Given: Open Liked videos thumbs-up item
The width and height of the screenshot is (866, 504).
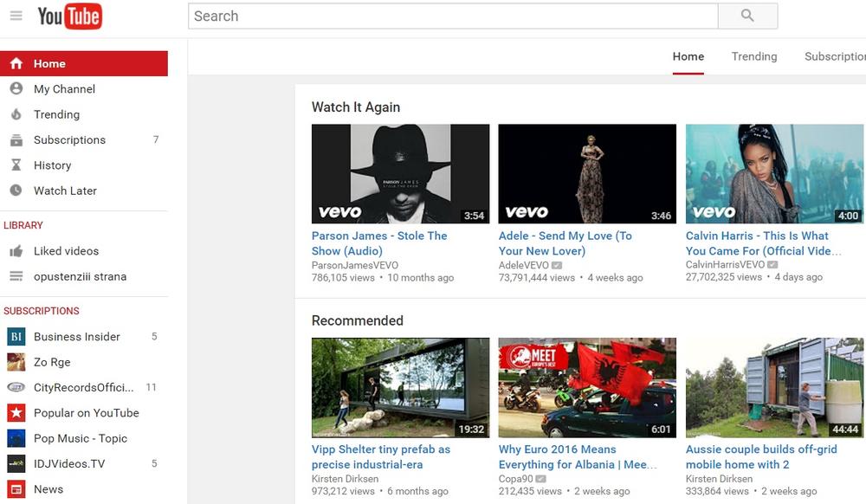Looking at the screenshot, I should pyautogui.click(x=66, y=251).
